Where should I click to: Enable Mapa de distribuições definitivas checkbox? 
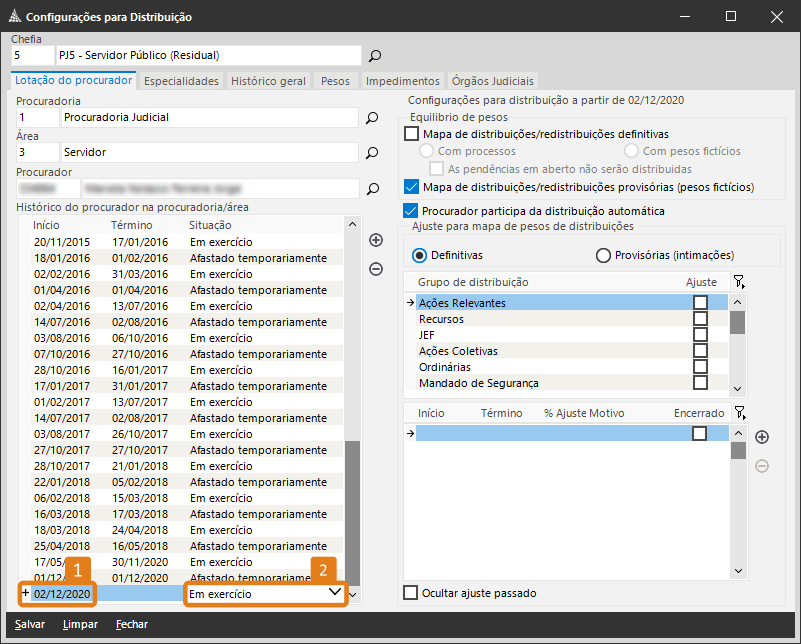coord(412,134)
